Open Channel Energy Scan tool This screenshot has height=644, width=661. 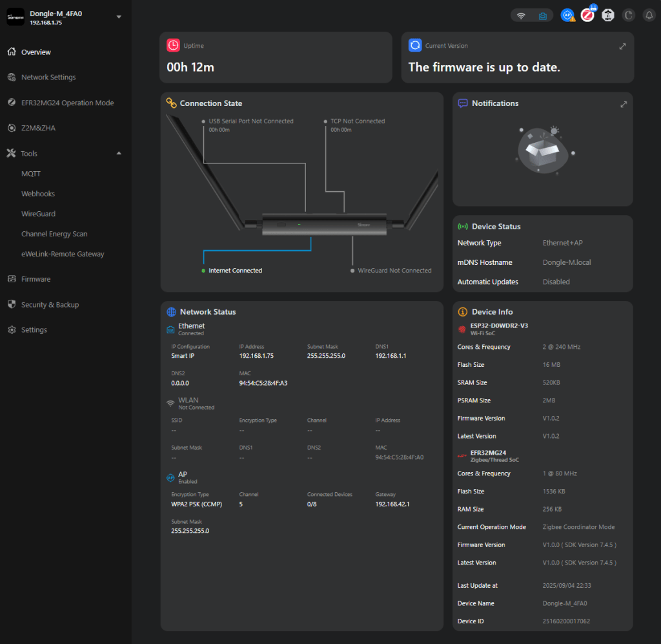(54, 234)
